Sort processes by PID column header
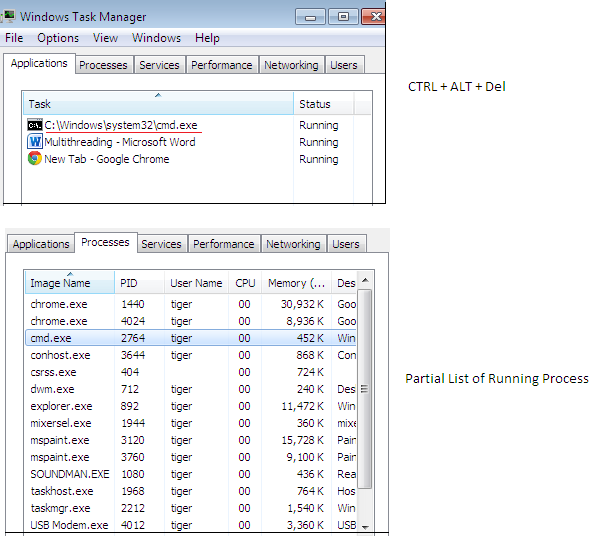The height and width of the screenshot is (541, 599). click(x=139, y=283)
